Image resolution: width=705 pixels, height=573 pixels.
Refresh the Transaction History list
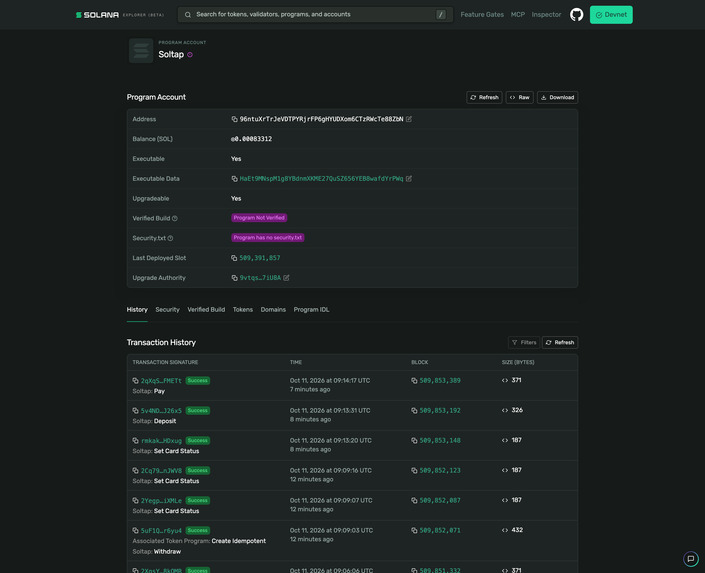point(560,343)
